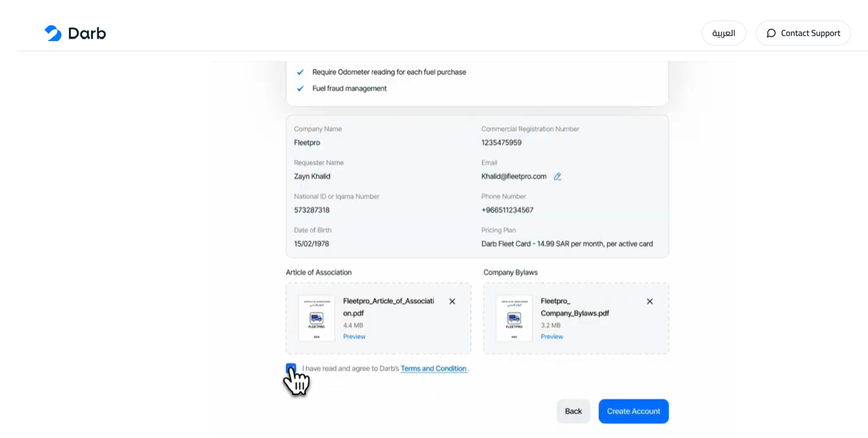Click the checkmark next to Fuel fraud management
Viewport: 868px width, 438px height.
pyautogui.click(x=300, y=89)
